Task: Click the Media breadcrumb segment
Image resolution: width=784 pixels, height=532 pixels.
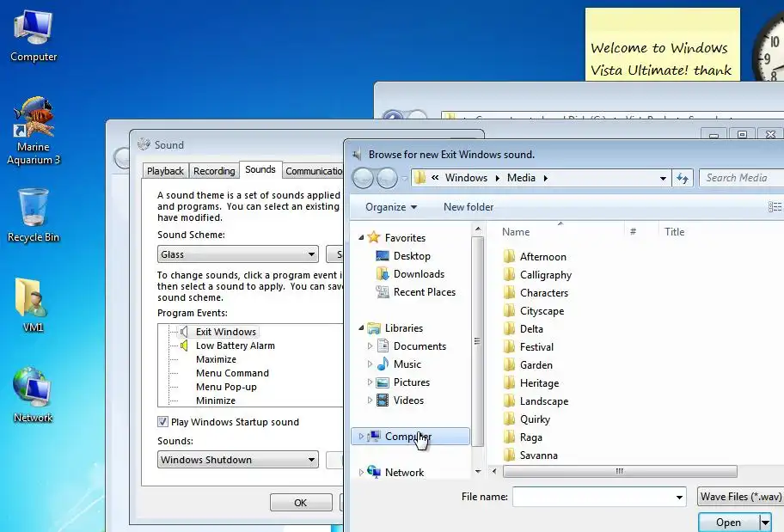Action: pyautogui.click(x=521, y=178)
